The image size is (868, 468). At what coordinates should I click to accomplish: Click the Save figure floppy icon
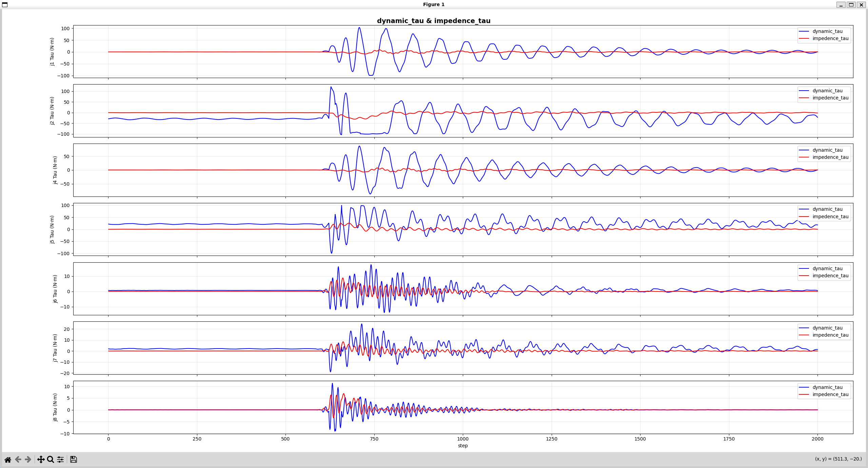[x=74, y=460]
